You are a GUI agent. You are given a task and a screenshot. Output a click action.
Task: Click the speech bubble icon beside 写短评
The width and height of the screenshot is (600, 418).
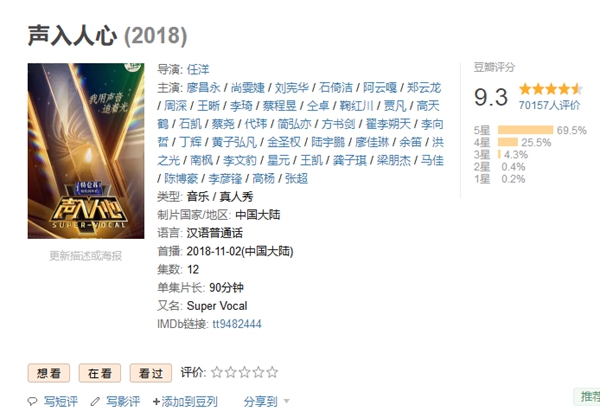click(x=32, y=401)
